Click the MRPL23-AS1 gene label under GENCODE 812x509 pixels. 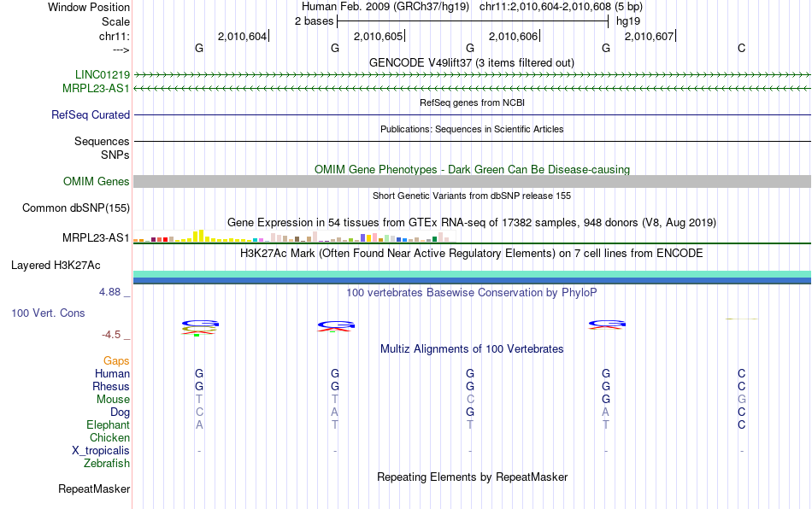(x=96, y=89)
